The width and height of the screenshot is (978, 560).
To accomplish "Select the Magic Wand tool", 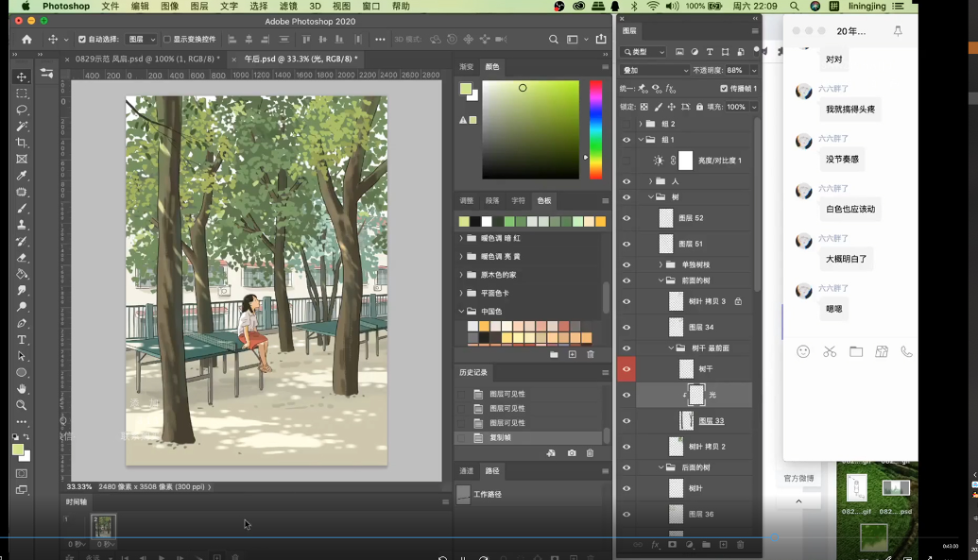I will click(22, 126).
